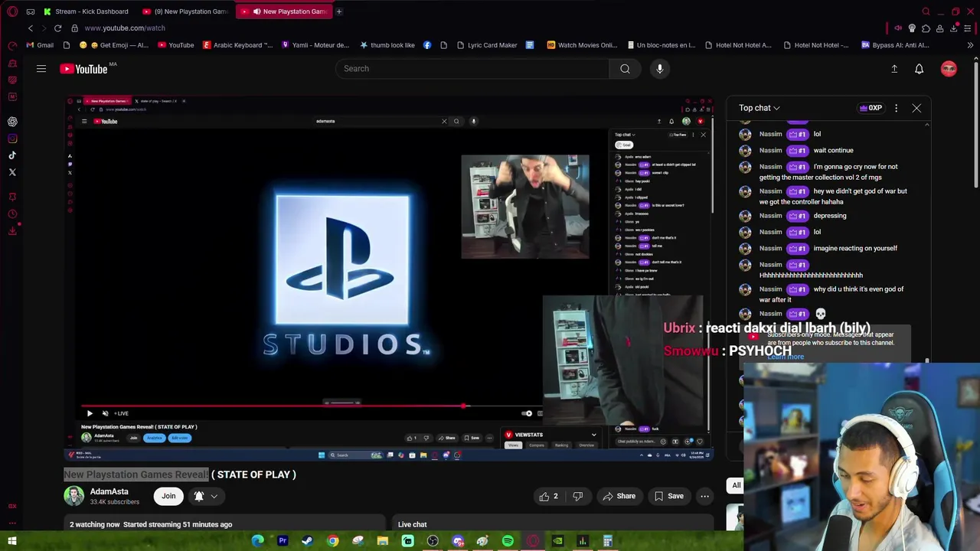Open the Arabic Keyboard bookmark
This screenshot has width=980, height=551.
[237, 45]
